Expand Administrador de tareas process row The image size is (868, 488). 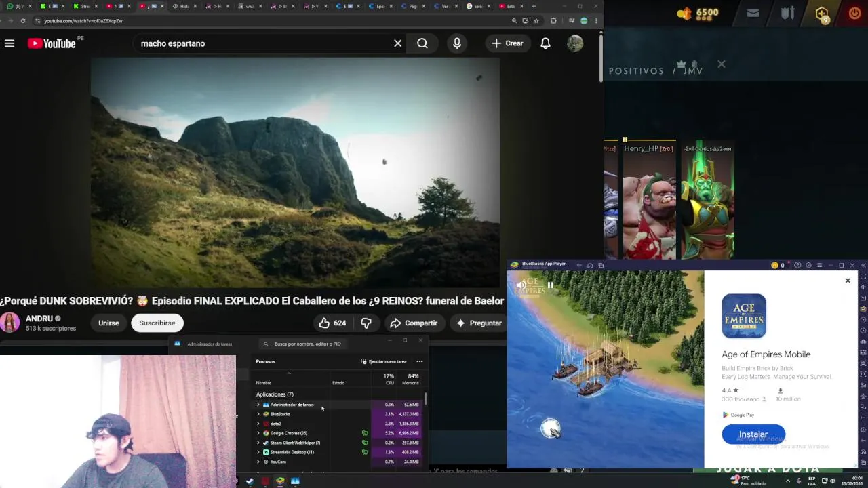pyautogui.click(x=258, y=405)
